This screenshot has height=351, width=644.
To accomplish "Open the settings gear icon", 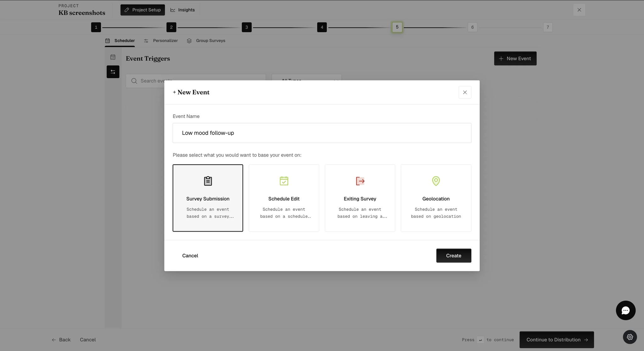I will 630,337.
